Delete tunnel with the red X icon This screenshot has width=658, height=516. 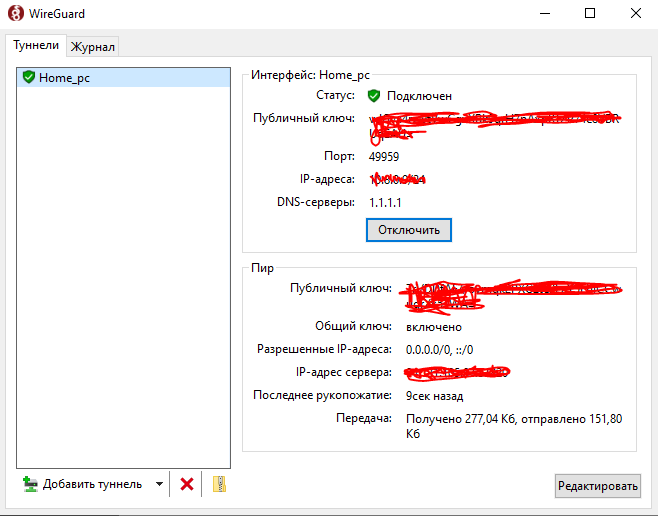click(x=187, y=484)
